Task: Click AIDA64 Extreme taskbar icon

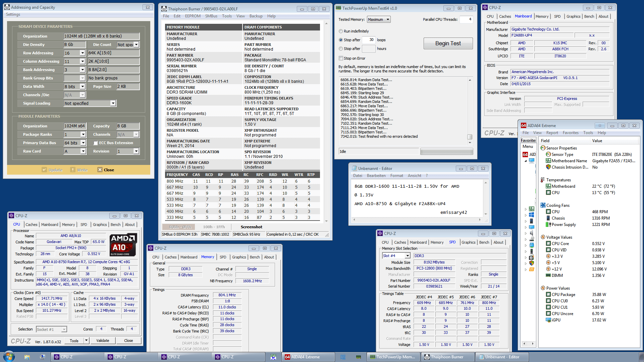Action: click(307, 357)
